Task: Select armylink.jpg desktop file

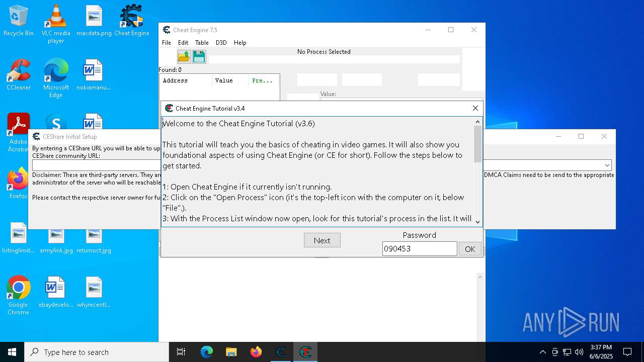Action: tap(56, 241)
